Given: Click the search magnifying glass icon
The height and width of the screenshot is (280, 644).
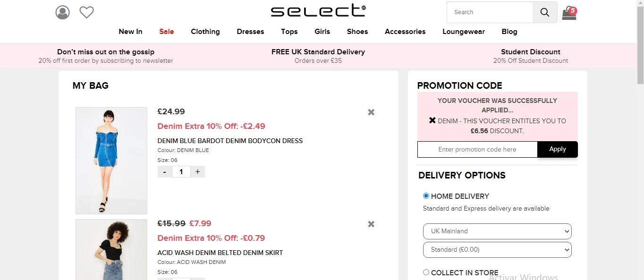Looking at the screenshot, I should click(545, 13).
